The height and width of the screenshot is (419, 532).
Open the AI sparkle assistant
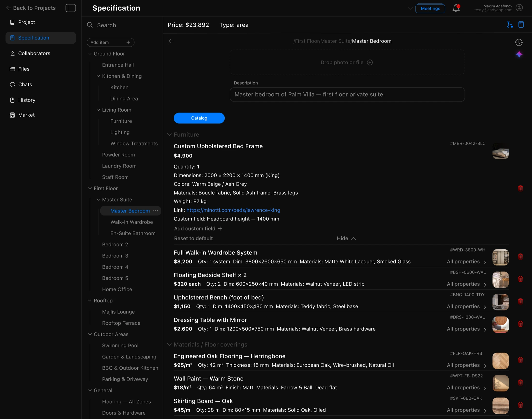pos(519,54)
